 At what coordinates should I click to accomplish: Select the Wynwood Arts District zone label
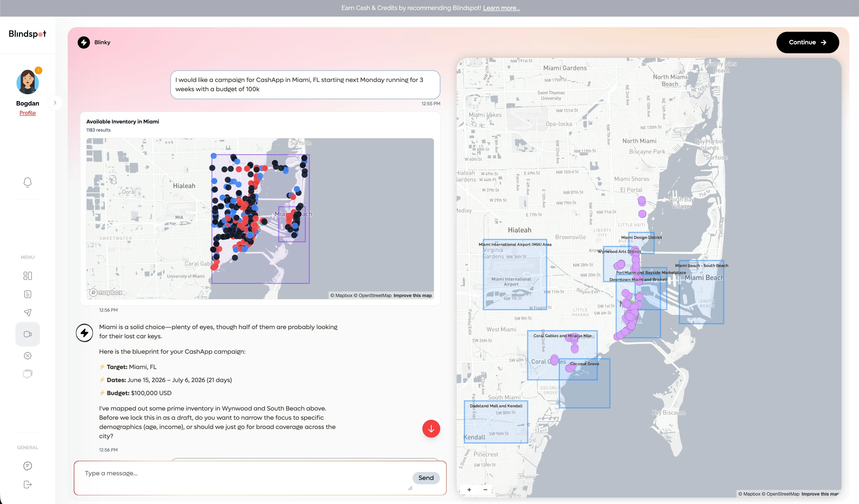(619, 251)
